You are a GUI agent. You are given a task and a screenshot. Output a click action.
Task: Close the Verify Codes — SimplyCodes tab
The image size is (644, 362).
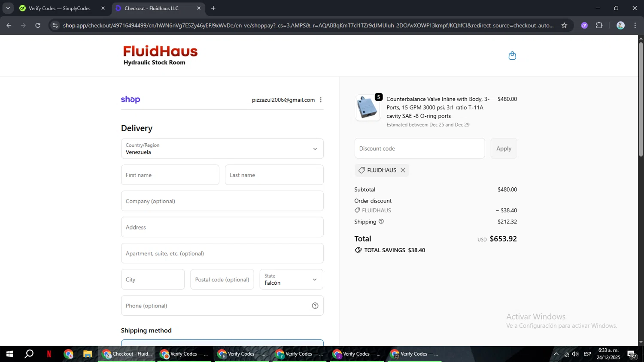tap(103, 8)
